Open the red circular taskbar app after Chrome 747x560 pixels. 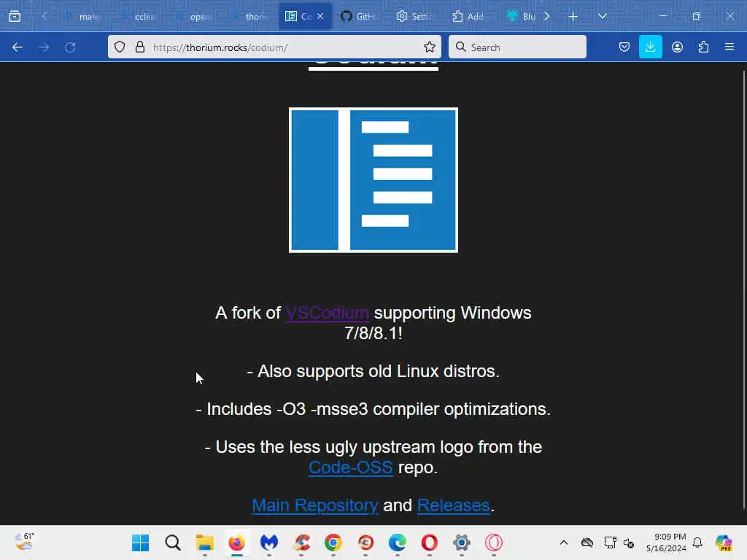(365, 542)
